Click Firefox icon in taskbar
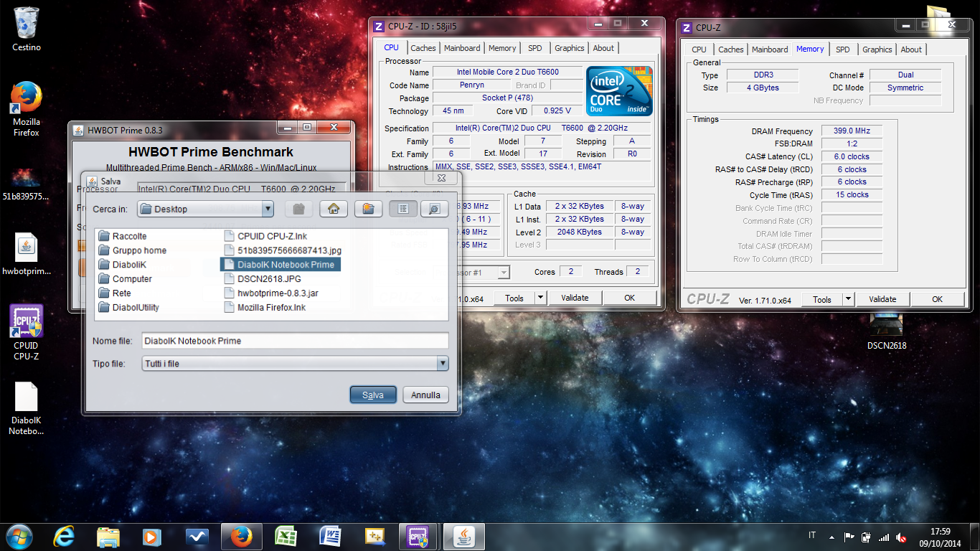Screen dimensions: 980x551 (242, 536)
